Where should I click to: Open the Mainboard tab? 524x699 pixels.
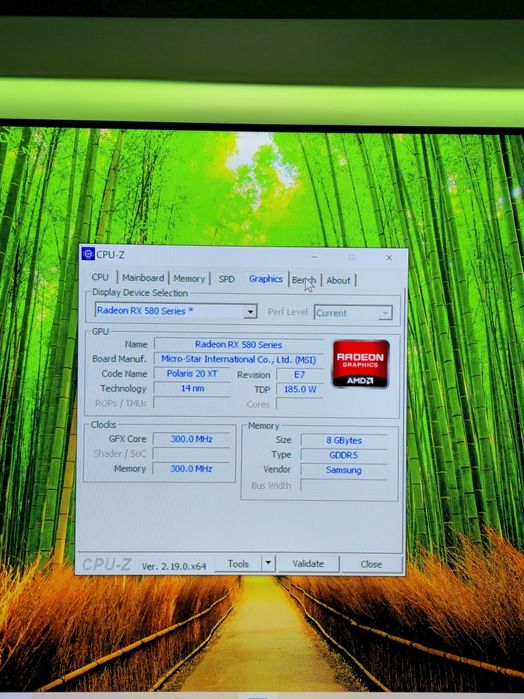[x=143, y=278]
